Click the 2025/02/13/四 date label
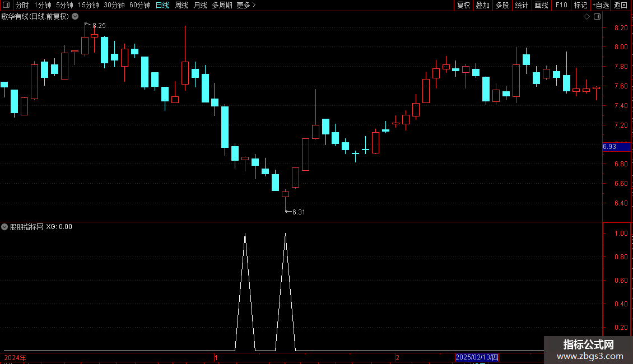Screen dimensions: 633x364 pyautogui.click(x=477, y=357)
